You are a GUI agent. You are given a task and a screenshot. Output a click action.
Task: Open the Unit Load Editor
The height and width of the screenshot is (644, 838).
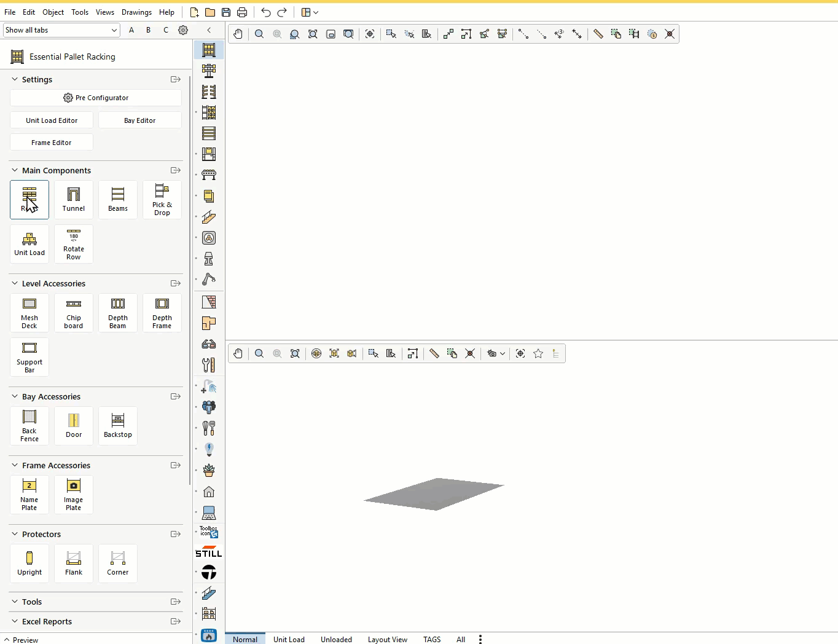(52, 120)
